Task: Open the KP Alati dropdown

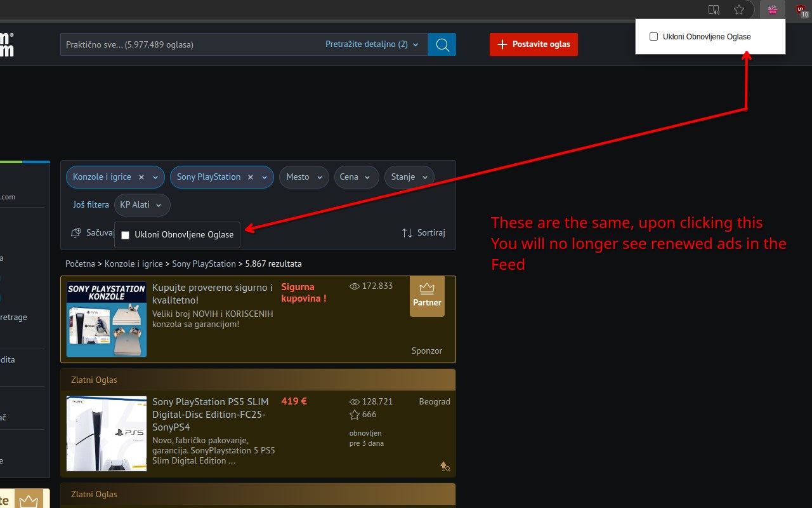Action: (x=142, y=205)
